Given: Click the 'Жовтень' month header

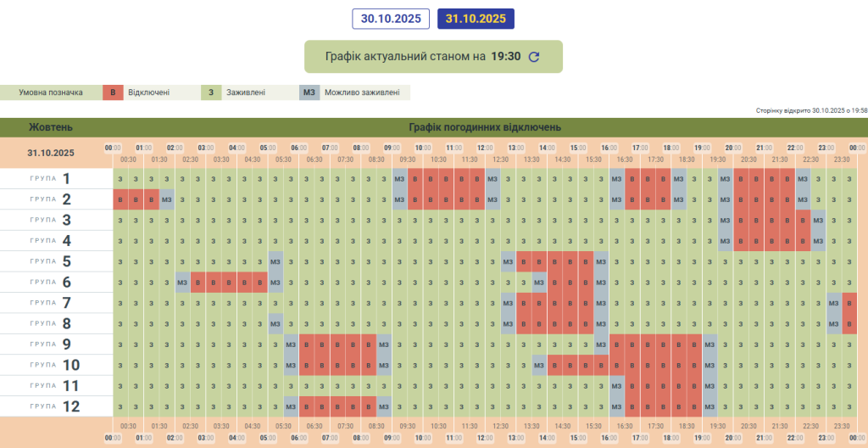Looking at the screenshot, I should (51, 127).
